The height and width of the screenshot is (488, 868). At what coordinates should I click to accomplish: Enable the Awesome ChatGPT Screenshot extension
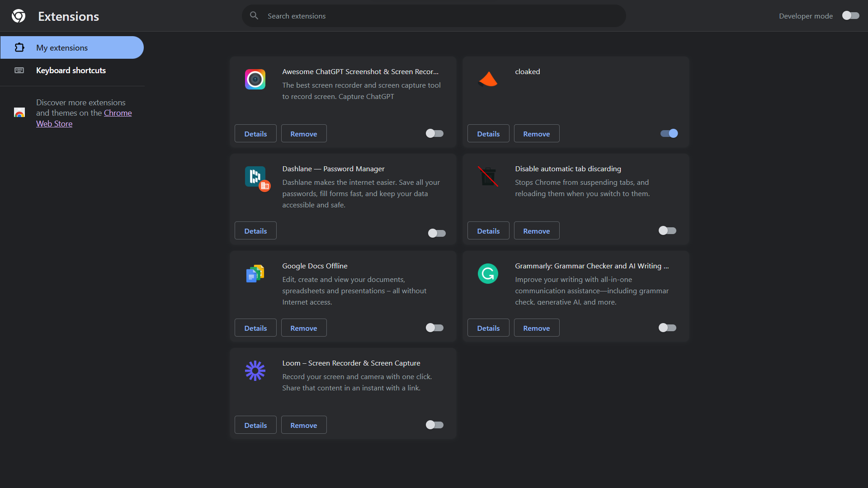click(x=434, y=133)
